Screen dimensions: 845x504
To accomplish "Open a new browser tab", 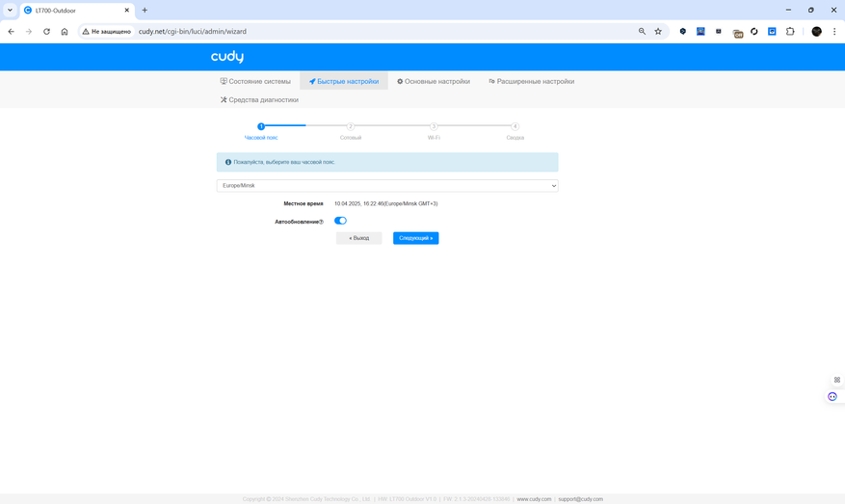I will (145, 11).
